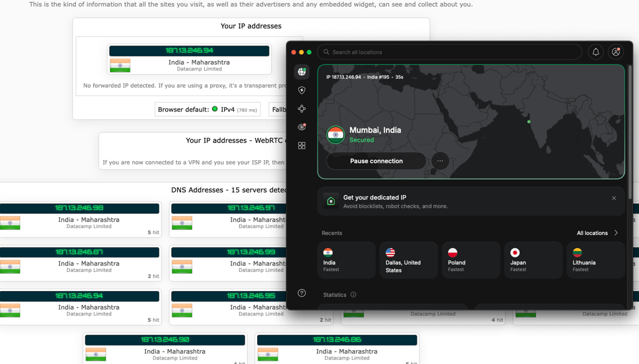Open Meshnet icon in VPN sidebar
The image size is (639, 364).
pos(301,108)
